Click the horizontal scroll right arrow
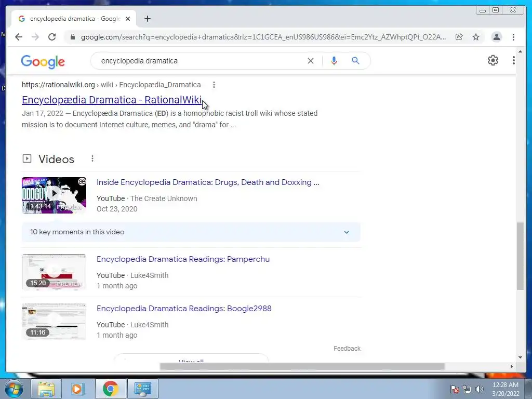This screenshot has width=532, height=399. coord(512,366)
